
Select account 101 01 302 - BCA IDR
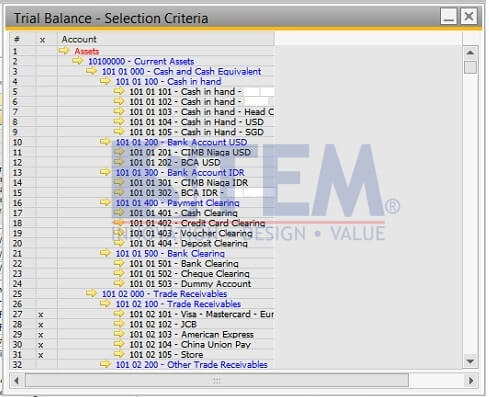[176, 193]
